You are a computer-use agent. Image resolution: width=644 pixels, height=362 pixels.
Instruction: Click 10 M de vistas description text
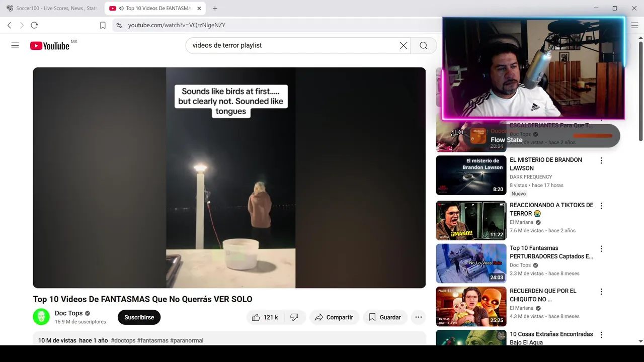(57, 340)
